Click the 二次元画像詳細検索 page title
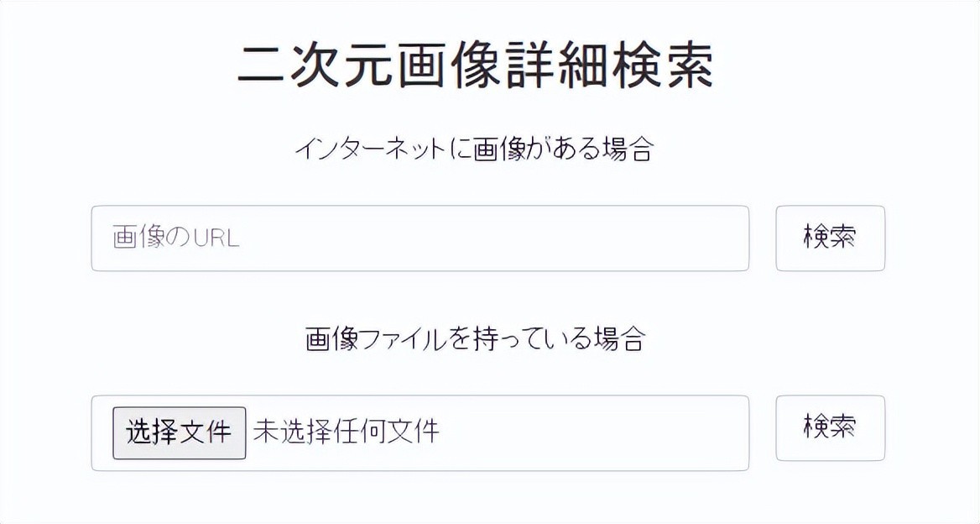Image resolution: width=980 pixels, height=524 pixels. [475, 66]
